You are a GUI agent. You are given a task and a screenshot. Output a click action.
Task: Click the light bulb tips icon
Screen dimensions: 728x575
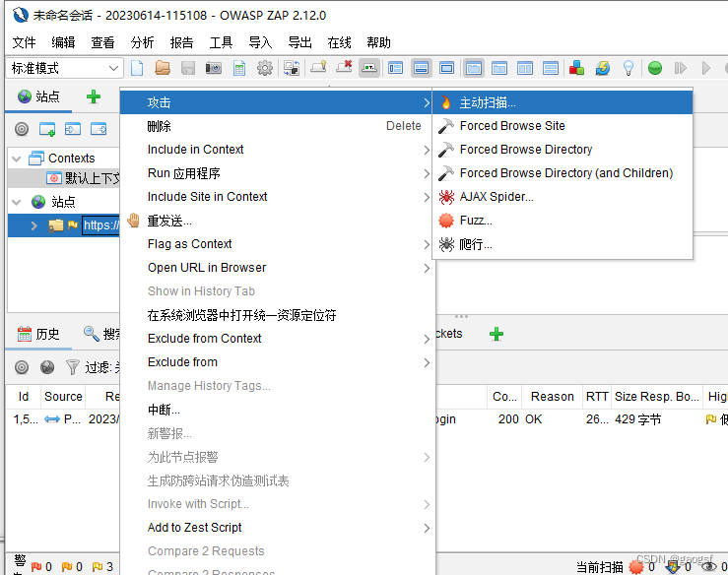tap(629, 68)
